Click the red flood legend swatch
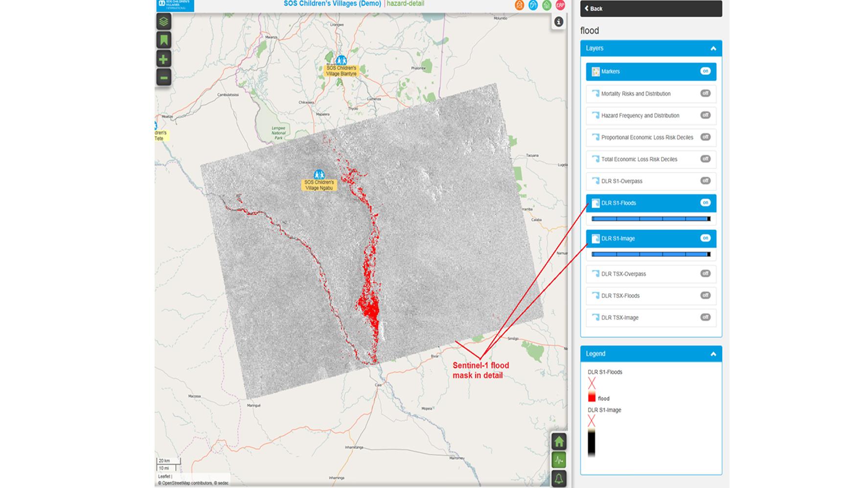868x488 pixels. (x=592, y=397)
